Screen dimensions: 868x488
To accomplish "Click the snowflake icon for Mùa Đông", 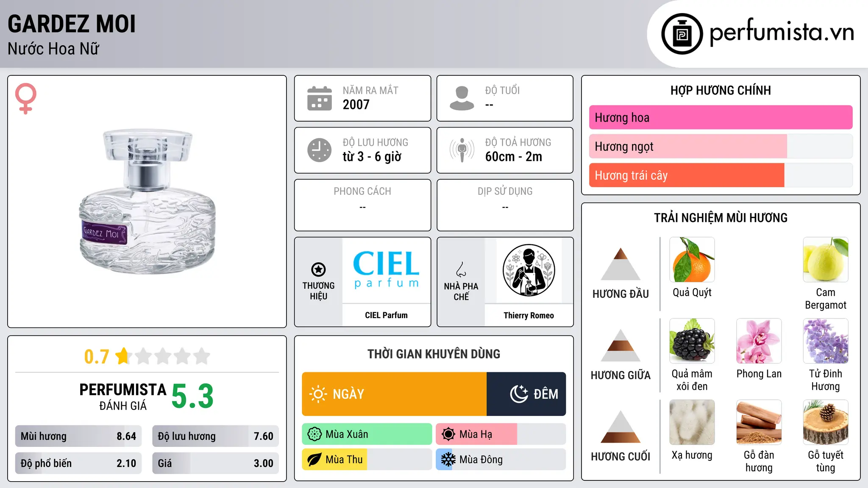I will pyautogui.click(x=448, y=460).
